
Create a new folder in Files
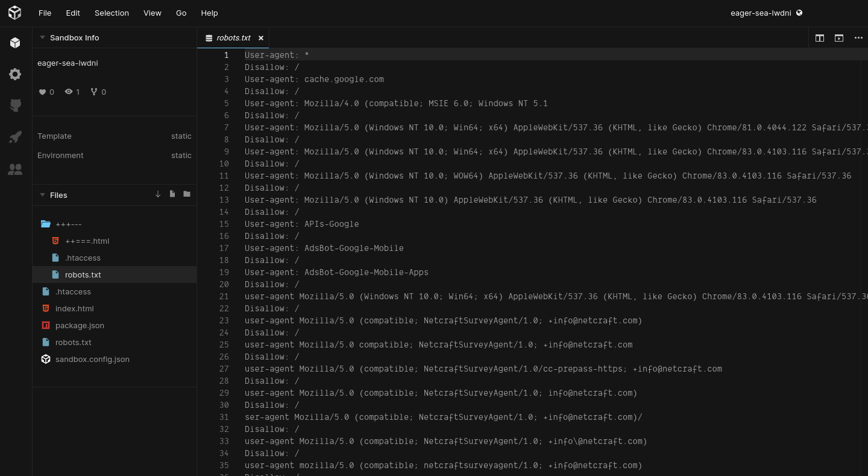[187, 194]
